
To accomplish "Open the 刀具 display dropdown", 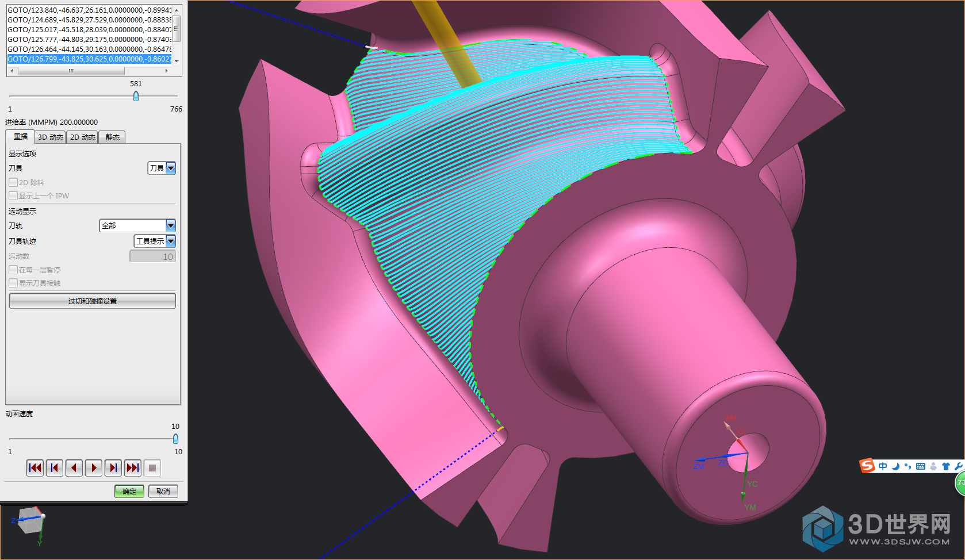I will pyautogui.click(x=162, y=168).
